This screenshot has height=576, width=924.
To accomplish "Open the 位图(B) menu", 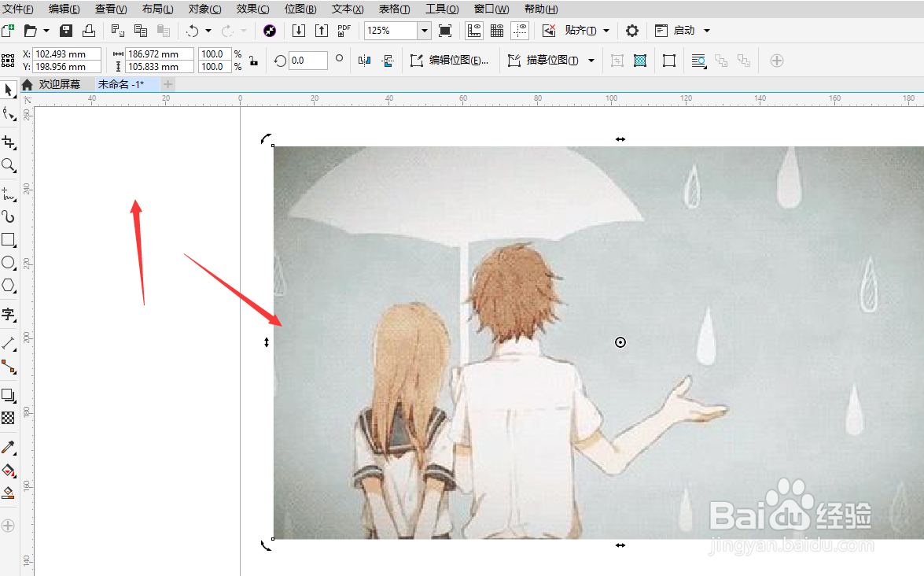I will (300, 9).
